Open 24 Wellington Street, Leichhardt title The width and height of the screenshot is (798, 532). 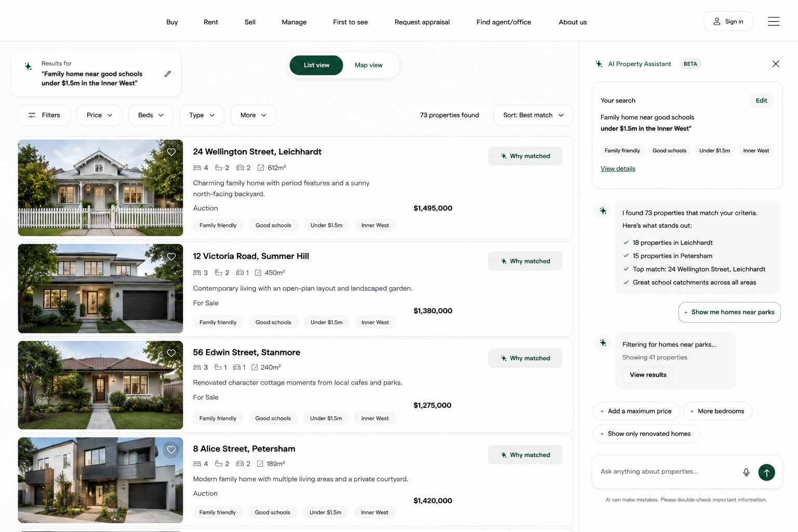257,152
